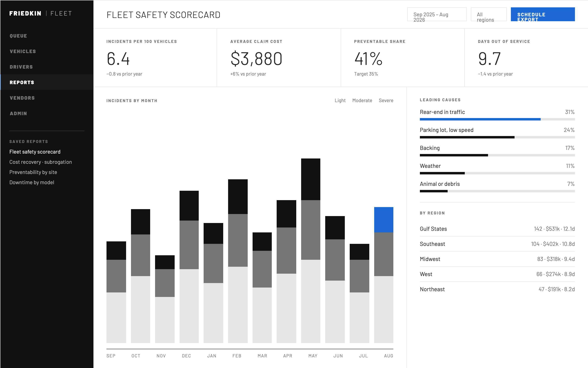Click the MAR bar in the chart
Screen dimensions: 588x368
(262, 288)
